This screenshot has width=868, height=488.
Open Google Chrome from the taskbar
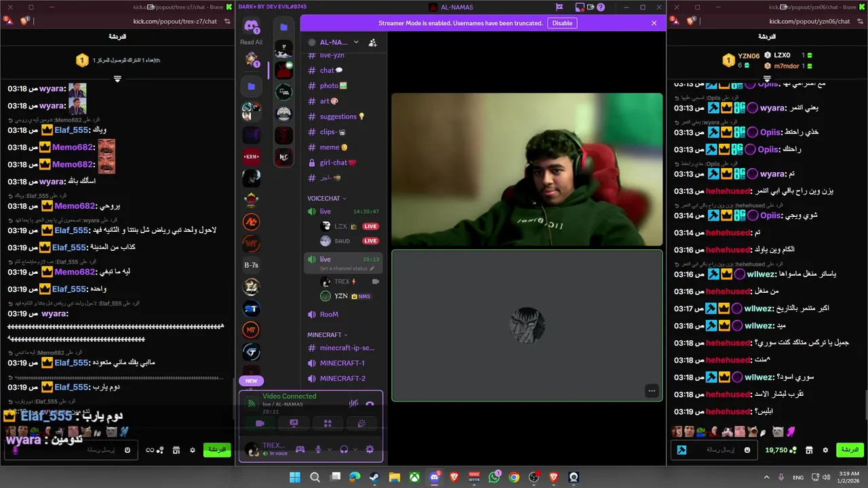514,477
